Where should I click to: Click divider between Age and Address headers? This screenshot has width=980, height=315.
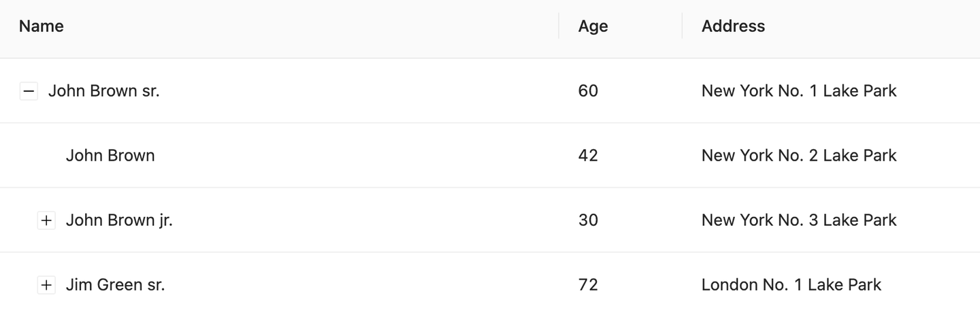[x=682, y=27]
